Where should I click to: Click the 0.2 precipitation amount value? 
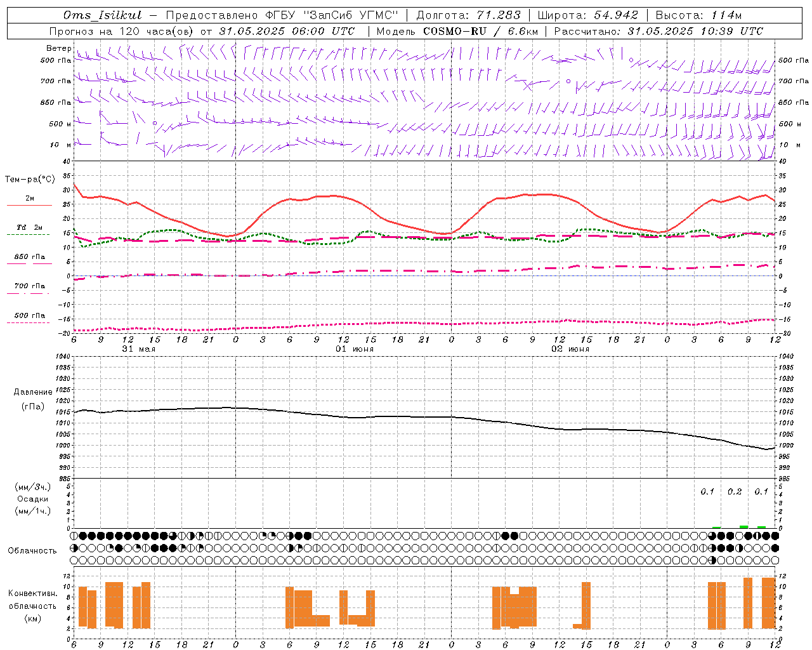735,492
